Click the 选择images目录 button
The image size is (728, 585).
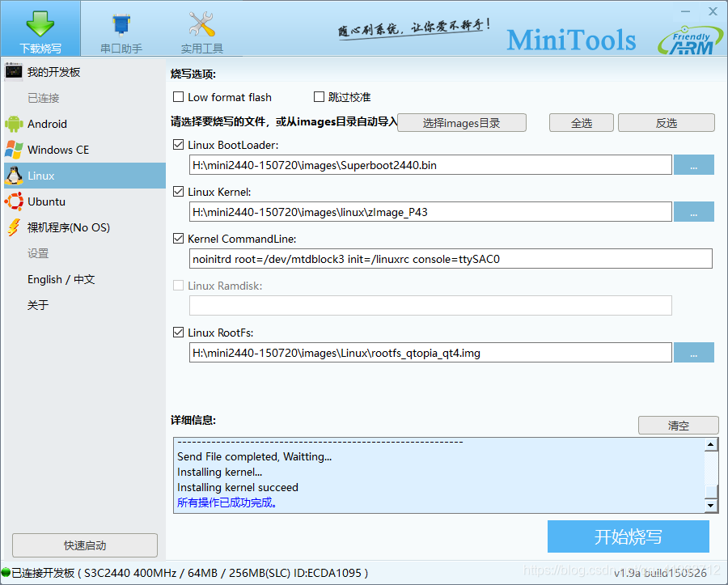(462, 122)
